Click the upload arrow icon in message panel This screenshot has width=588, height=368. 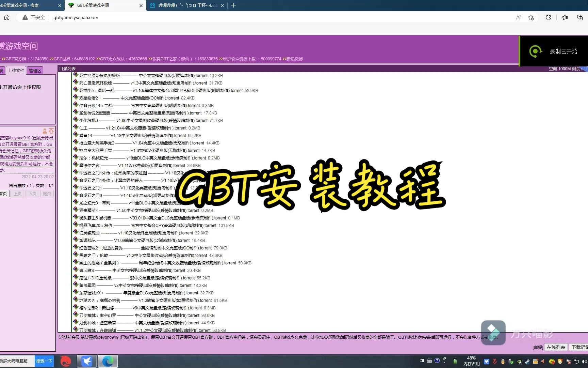pos(51,131)
